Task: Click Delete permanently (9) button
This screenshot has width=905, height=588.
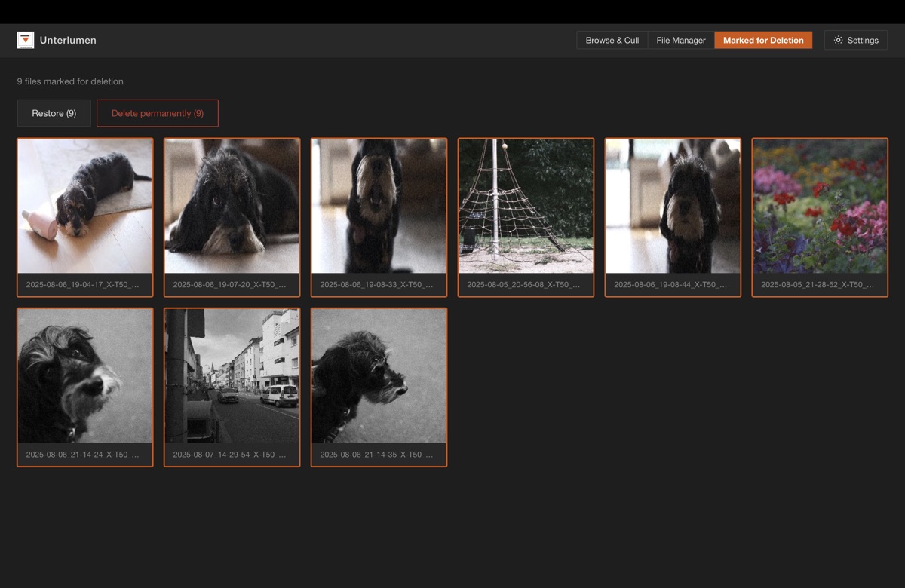Action: tap(158, 113)
